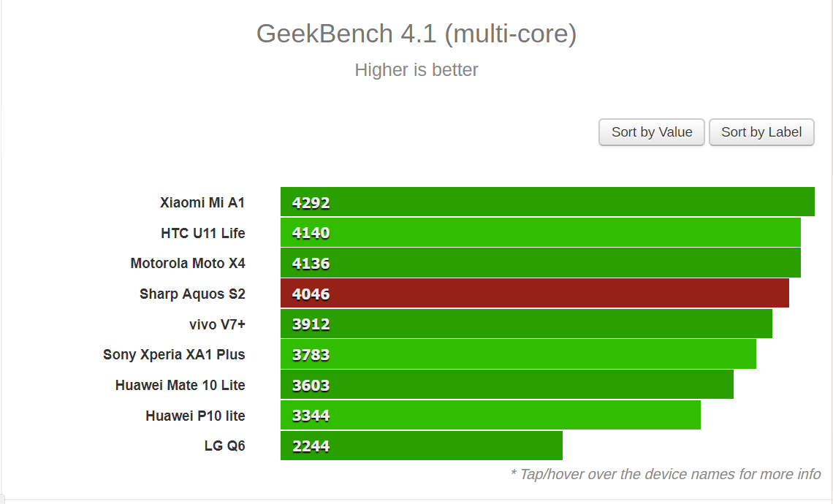The image size is (833, 504).
Task: Select the 3912 score bar
Action: coord(526,324)
